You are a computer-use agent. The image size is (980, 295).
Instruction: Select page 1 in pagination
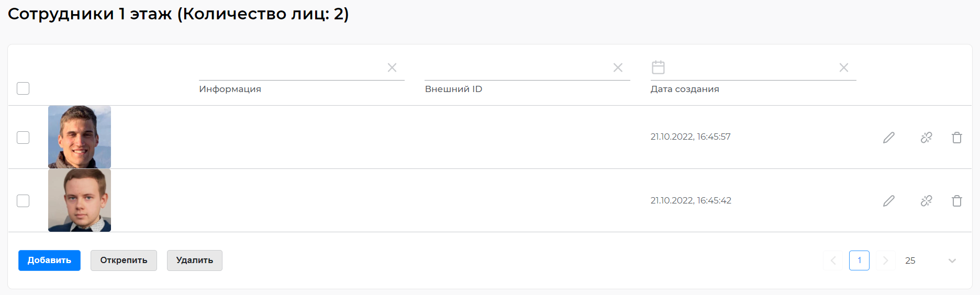tap(859, 260)
